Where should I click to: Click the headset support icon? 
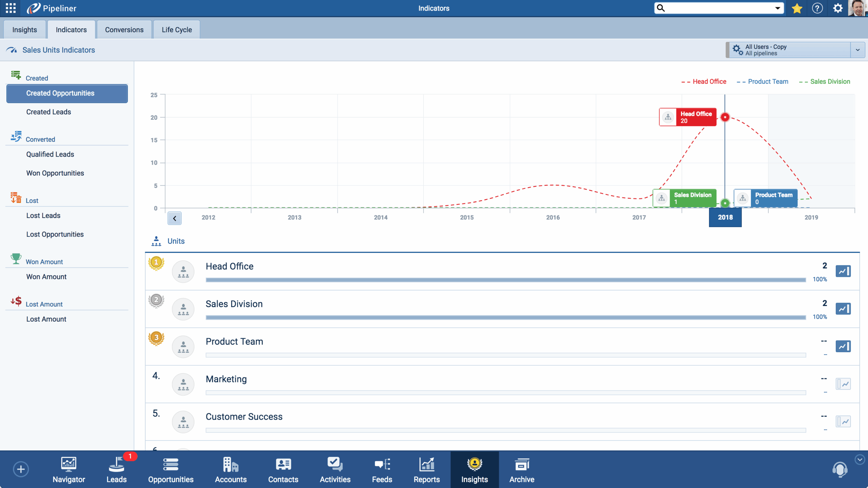(840, 469)
